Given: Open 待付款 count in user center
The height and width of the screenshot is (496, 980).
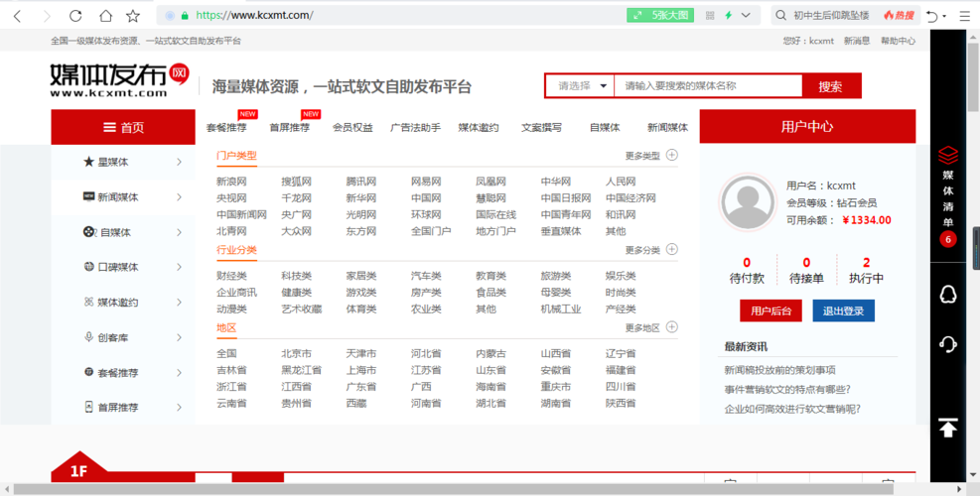Looking at the screenshot, I should 747,271.
